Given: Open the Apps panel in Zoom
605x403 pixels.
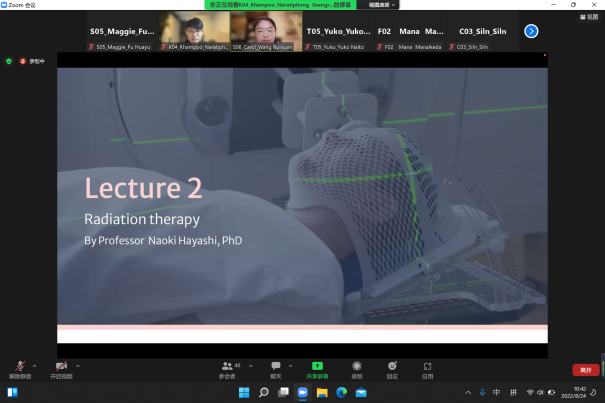Looking at the screenshot, I should (427, 368).
